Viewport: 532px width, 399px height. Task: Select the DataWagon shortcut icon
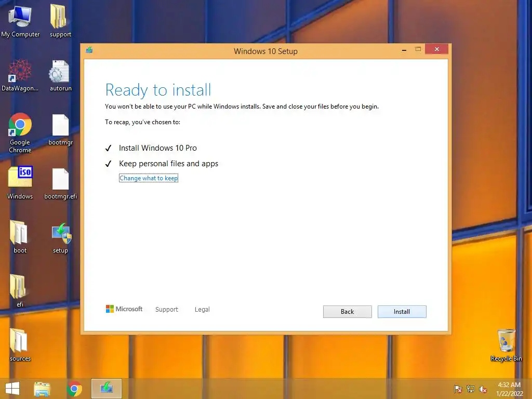point(20,75)
